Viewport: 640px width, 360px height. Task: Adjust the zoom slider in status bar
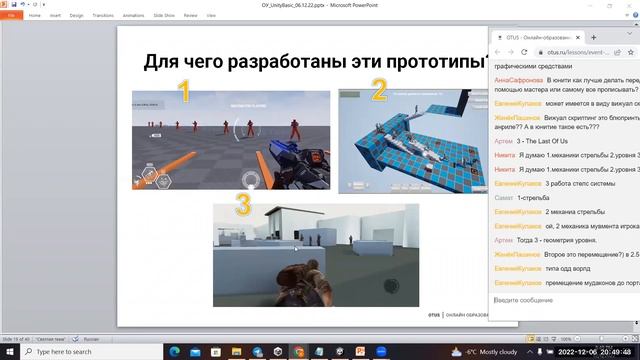[601, 339]
